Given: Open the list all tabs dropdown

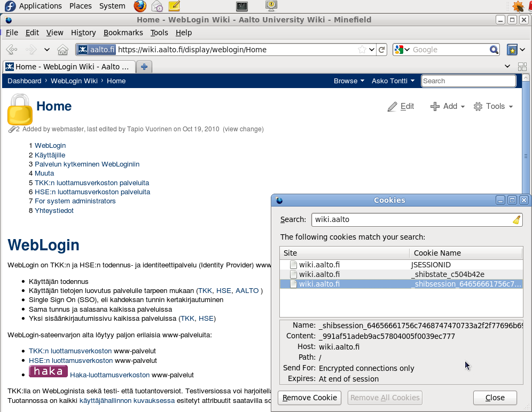Looking at the screenshot, I should [x=507, y=66].
